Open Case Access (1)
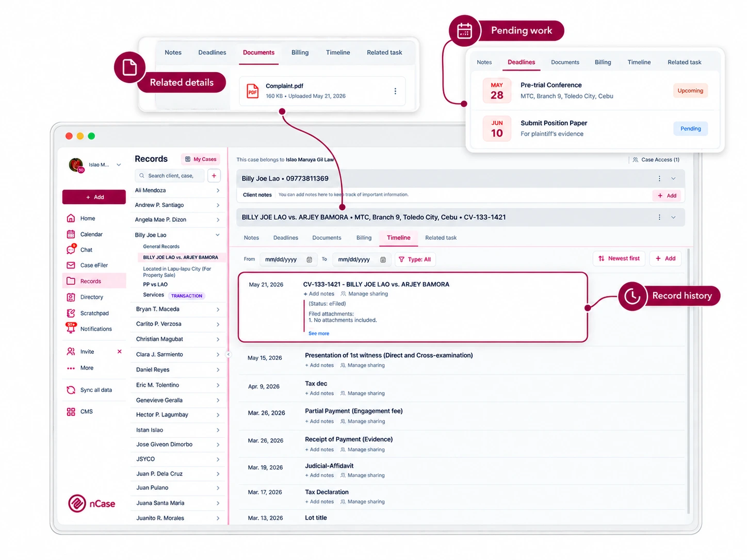 656,160
